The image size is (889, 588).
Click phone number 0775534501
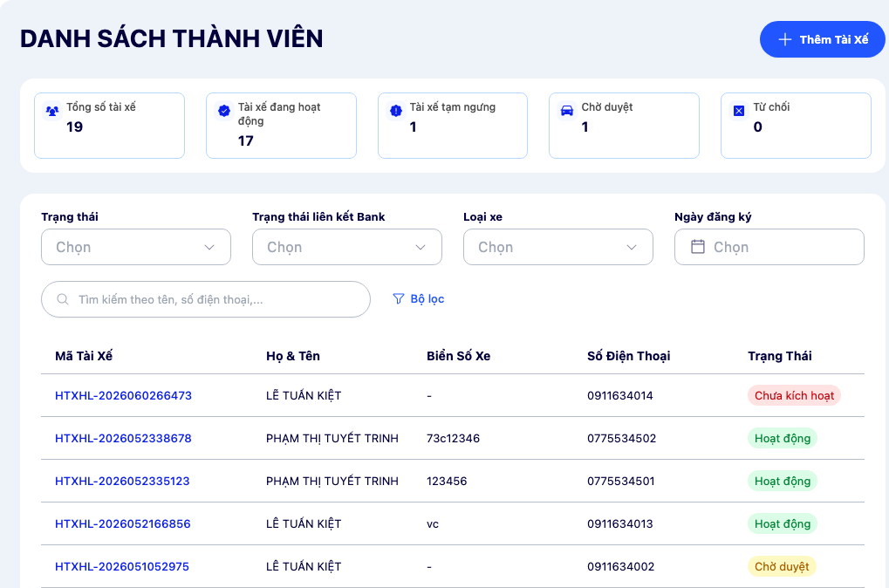click(621, 482)
